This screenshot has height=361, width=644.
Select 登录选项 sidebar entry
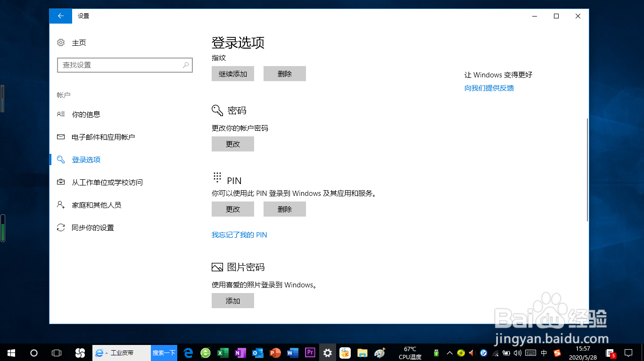pos(86,160)
